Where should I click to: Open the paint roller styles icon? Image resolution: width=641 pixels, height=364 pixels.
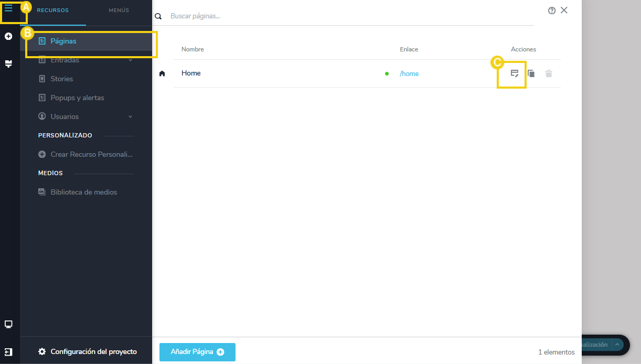tap(8, 63)
